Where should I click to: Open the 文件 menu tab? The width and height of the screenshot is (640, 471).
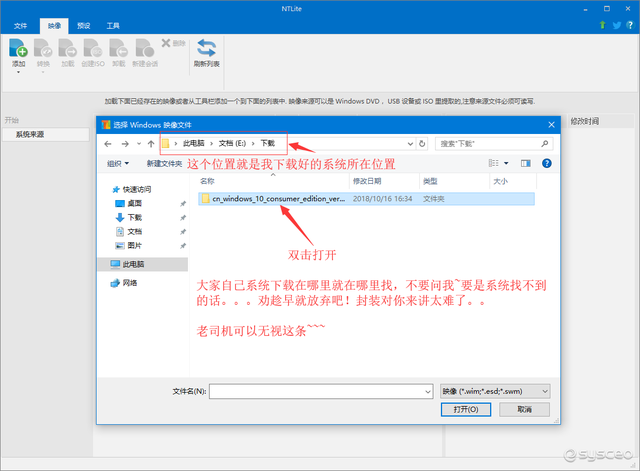click(x=20, y=26)
